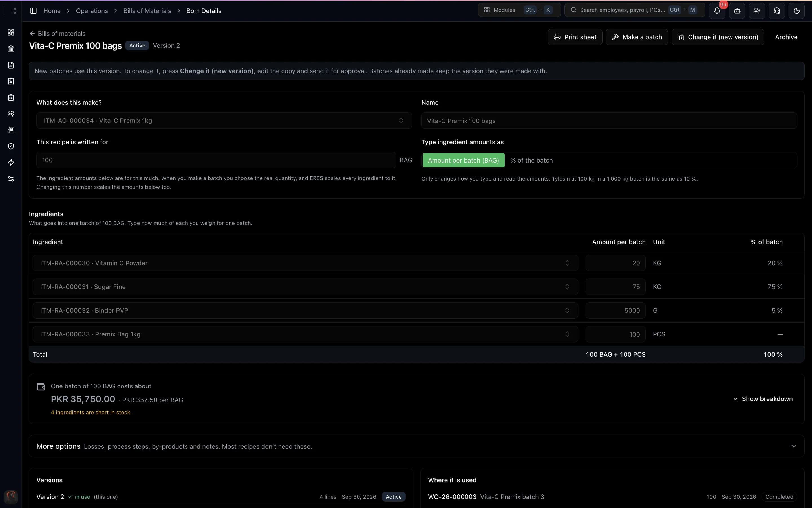Toggle the sidebar panel icon
The width and height of the screenshot is (812, 508).
pos(33,11)
